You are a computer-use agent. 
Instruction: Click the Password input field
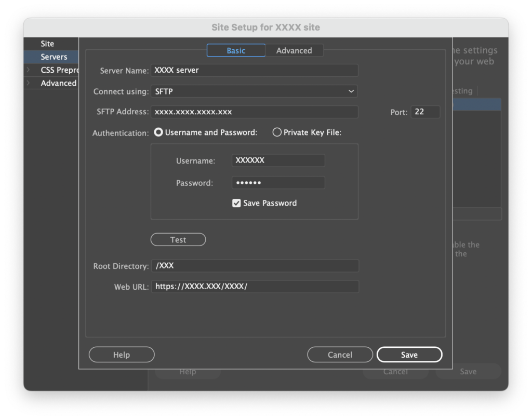point(278,183)
